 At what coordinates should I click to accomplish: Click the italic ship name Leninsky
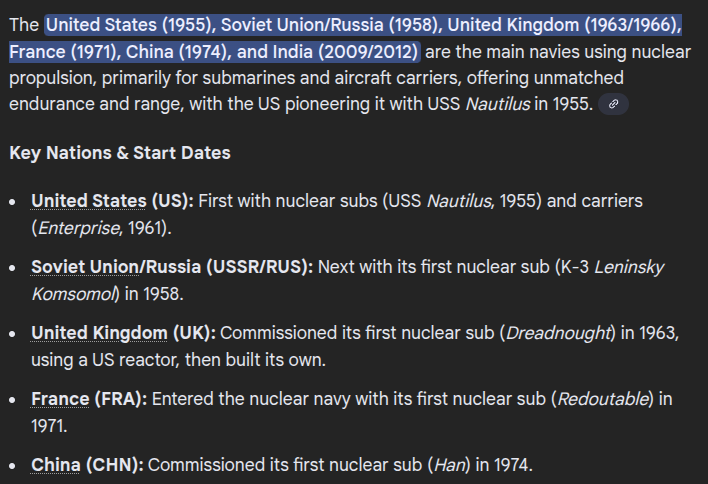(629, 267)
